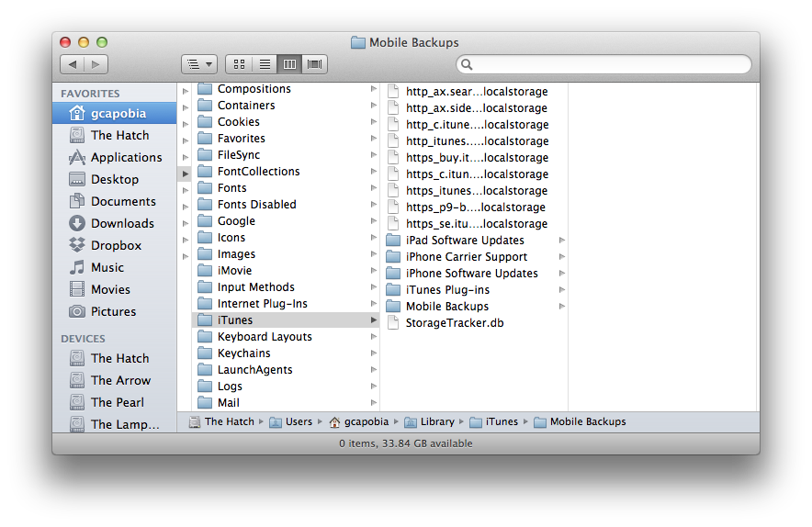The width and height of the screenshot is (812, 527).
Task: Select the Compositions folder
Action: coord(286,89)
